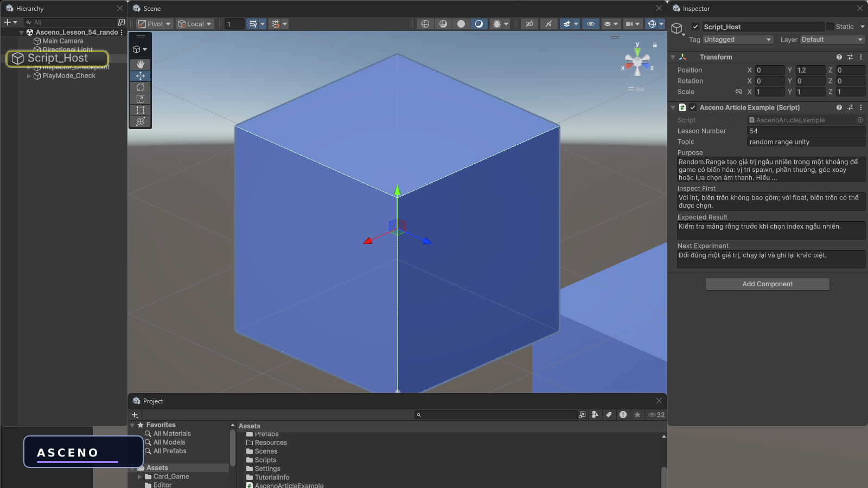Expand the PlayMode_Check object

29,76
